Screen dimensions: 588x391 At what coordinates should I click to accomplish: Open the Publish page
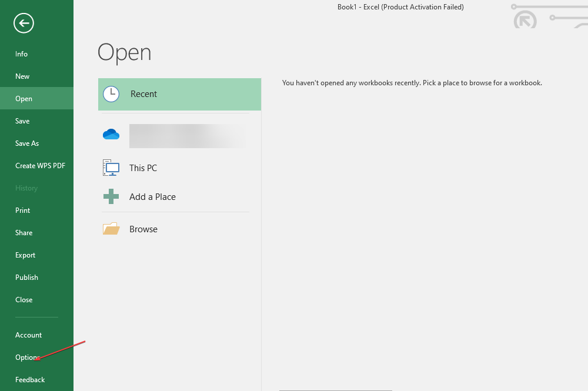(36, 278)
